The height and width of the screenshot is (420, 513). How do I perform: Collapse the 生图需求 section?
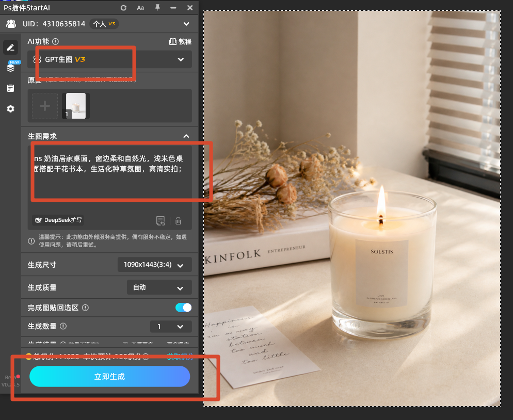(x=186, y=136)
